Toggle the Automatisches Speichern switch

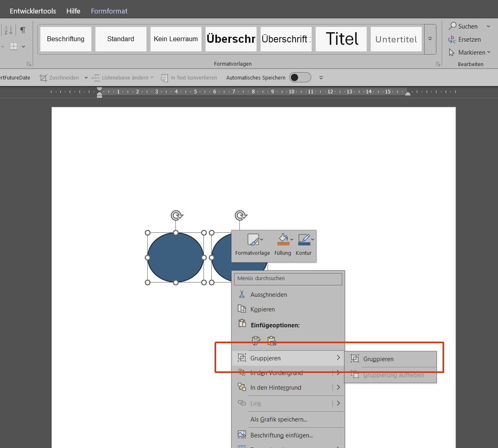click(300, 77)
